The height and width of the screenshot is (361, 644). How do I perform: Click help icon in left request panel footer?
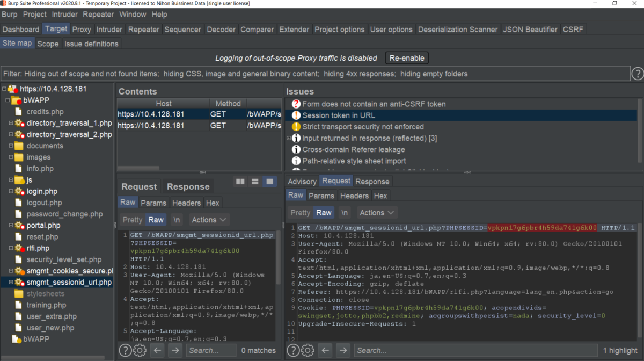[x=125, y=350]
